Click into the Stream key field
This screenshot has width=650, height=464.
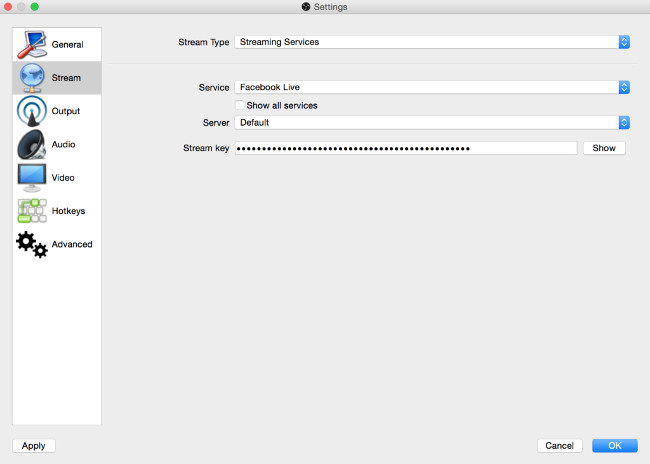coord(406,148)
